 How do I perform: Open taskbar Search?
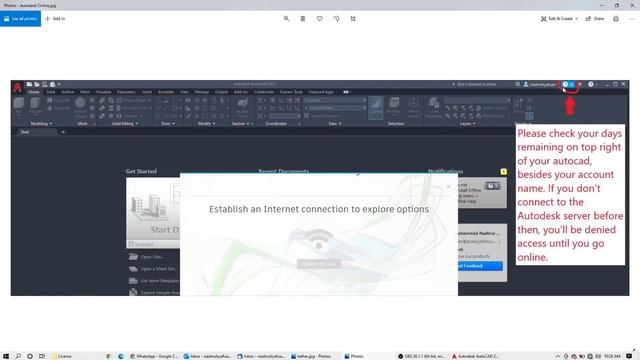tap(18, 356)
